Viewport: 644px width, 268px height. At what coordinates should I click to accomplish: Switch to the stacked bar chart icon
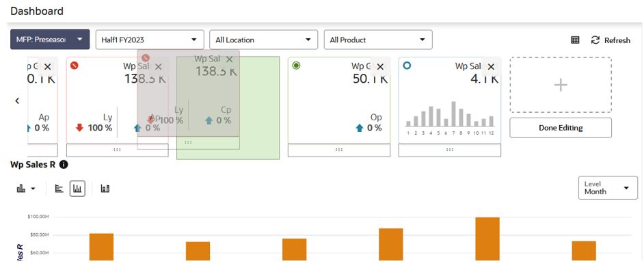(x=105, y=189)
